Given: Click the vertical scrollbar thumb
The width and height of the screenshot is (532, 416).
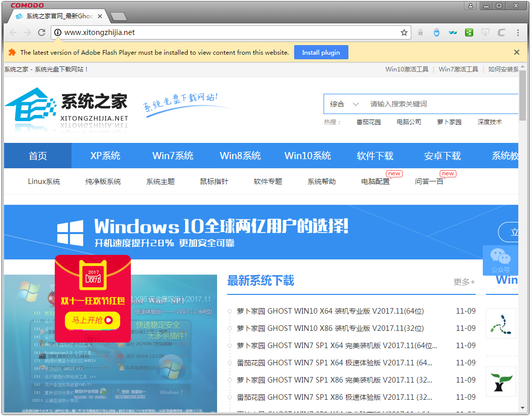Looking at the screenshot, I should point(522,95).
